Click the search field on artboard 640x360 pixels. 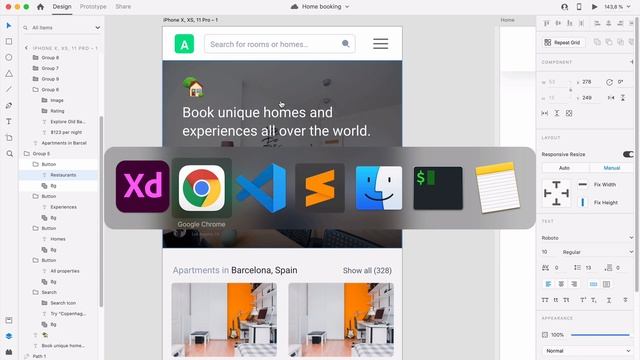[280, 44]
